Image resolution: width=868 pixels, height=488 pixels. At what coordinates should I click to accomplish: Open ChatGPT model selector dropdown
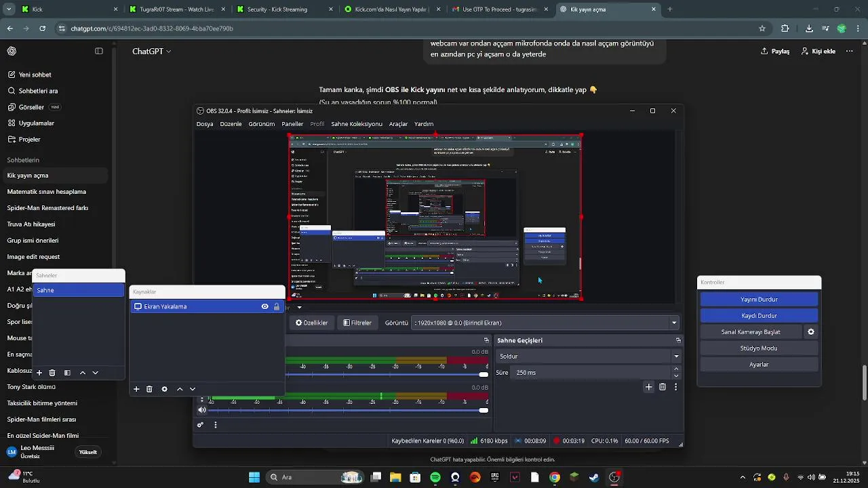tap(152, 52)
